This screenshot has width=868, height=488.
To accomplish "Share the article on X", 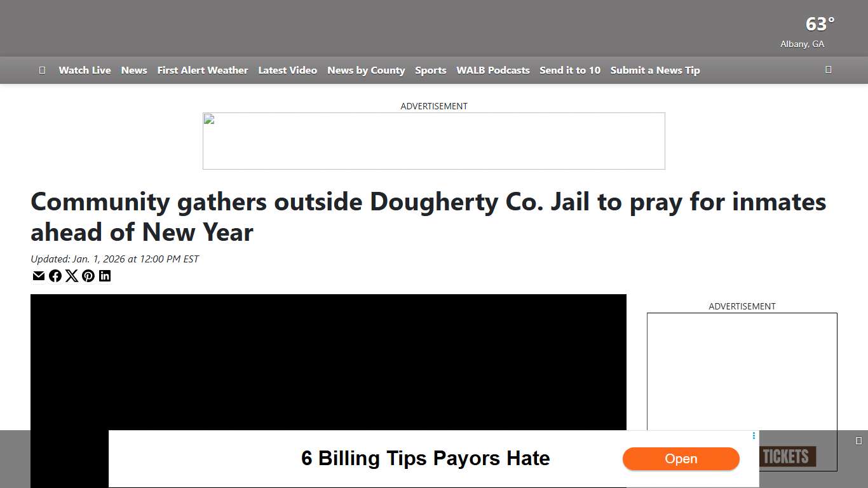I will point(72,276).
